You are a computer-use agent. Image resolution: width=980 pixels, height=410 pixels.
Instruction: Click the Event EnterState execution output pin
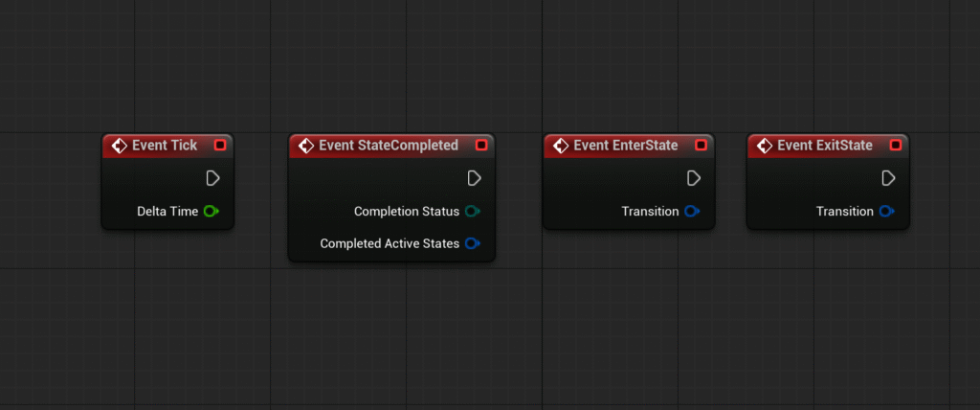tap(693, 178)
